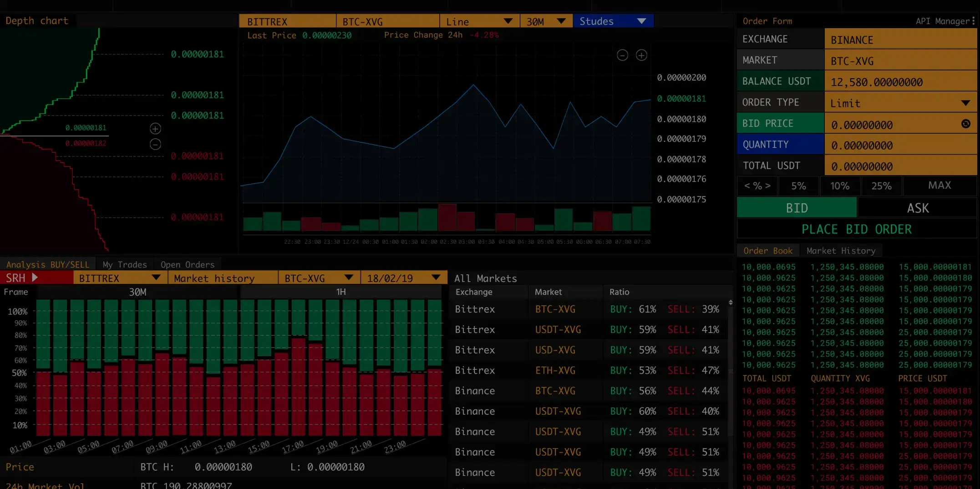Click the All Markets list scrollbar
The height and width of the screenshot is (489, 980).
(x=731, y=371)
